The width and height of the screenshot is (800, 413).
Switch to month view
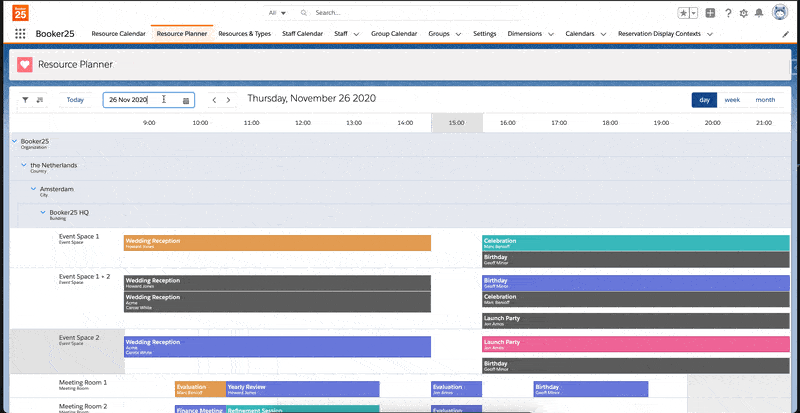pyautogui.click(x=765, y=100)
